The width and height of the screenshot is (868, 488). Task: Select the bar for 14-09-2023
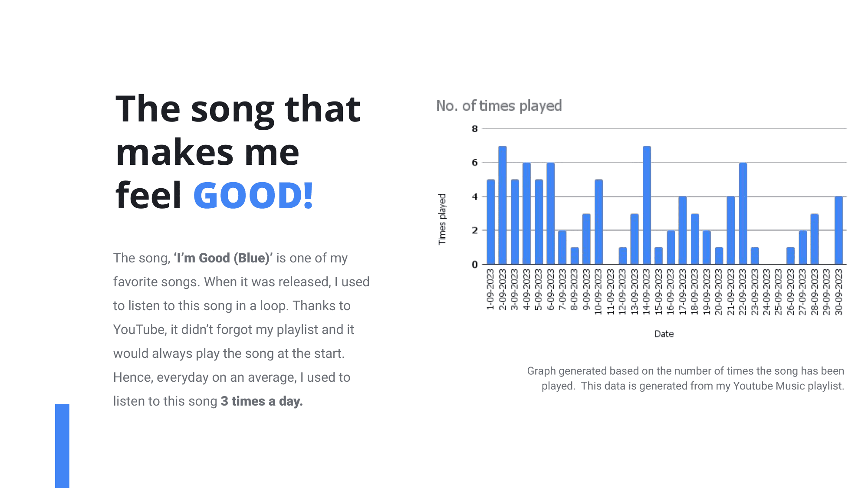click(647, 205)
